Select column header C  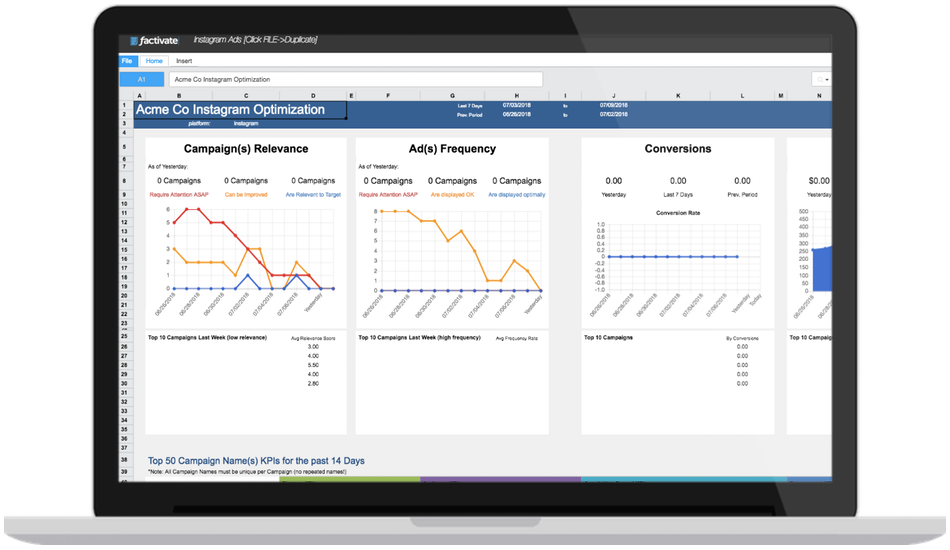click(246, 96)
